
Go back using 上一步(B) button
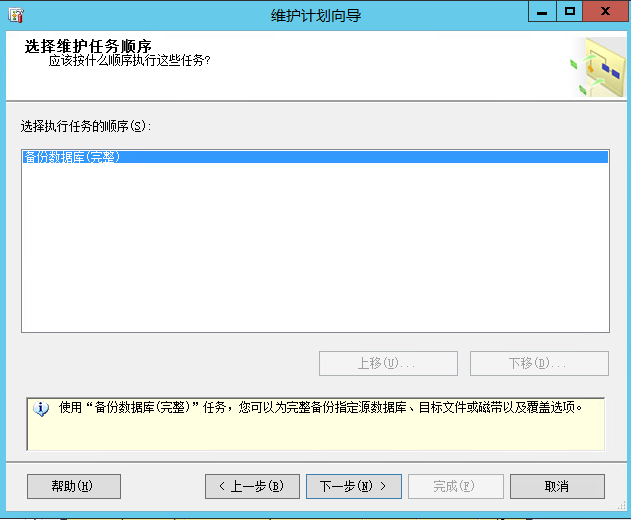(x=252, y=486)
